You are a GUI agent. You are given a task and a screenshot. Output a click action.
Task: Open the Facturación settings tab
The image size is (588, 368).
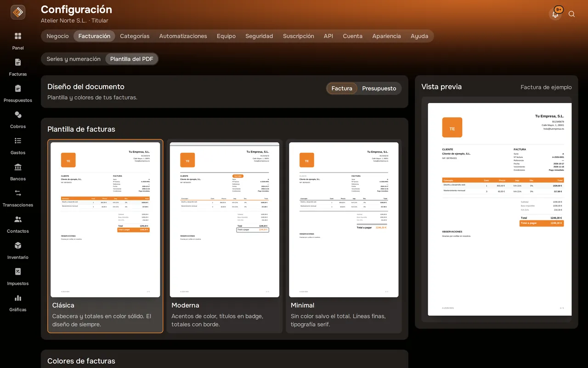(94, 36)
